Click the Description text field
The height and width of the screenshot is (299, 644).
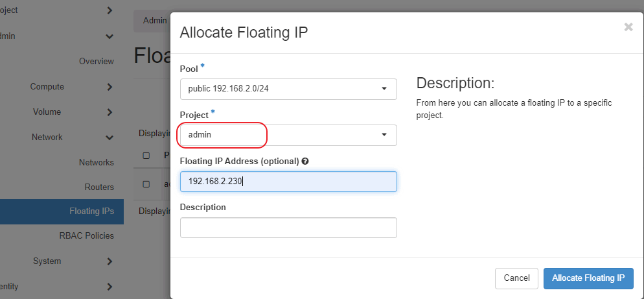pyautogui.click(x=288, y=228)
